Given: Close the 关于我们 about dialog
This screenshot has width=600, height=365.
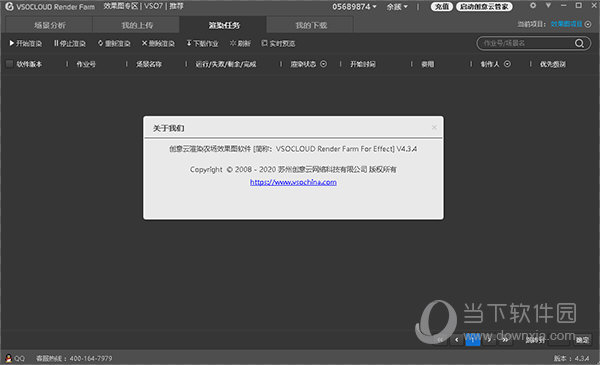Looking at the screenshot, I should pyautogui.click(x=434, y=127).
